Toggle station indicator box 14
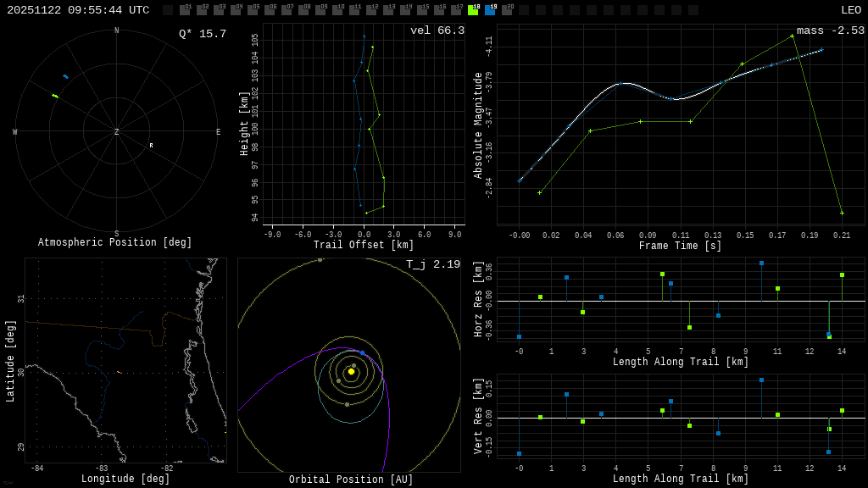The height and width of the screenshot is (488, 868). 405,10
